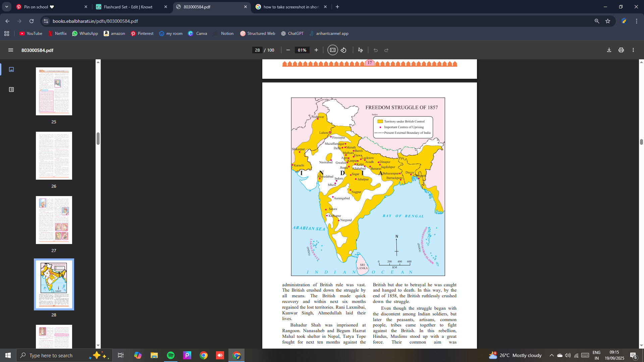Bookmark this page with star icon
This screenshot has height=362, width=644.
tap(608, 21)
